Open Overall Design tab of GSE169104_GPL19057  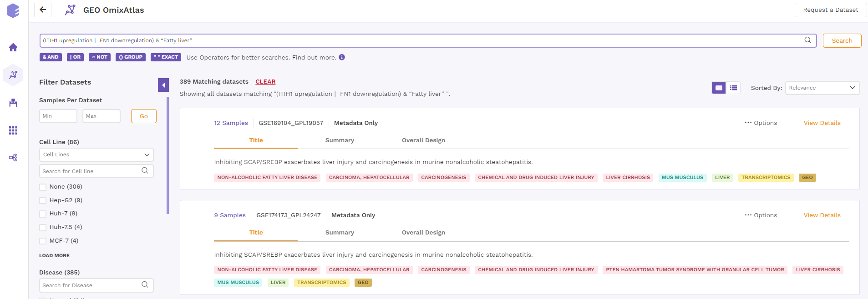(x=423, y=140)
